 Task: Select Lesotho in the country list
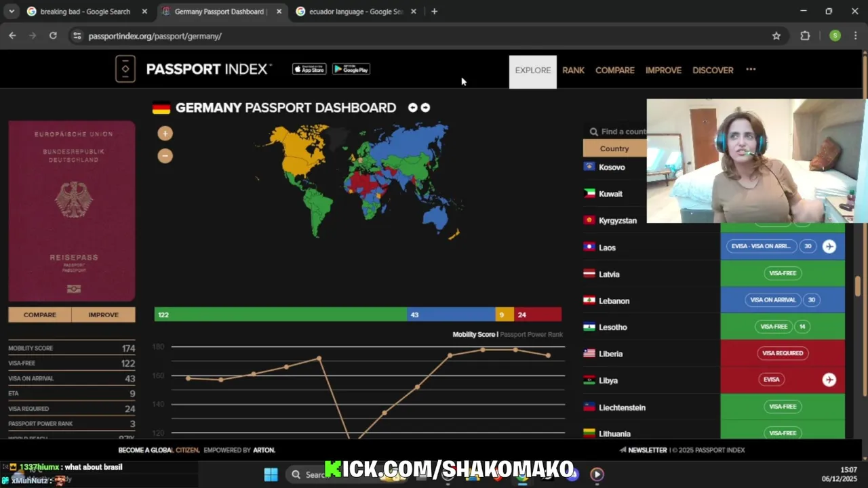click(x=612, y=327)
